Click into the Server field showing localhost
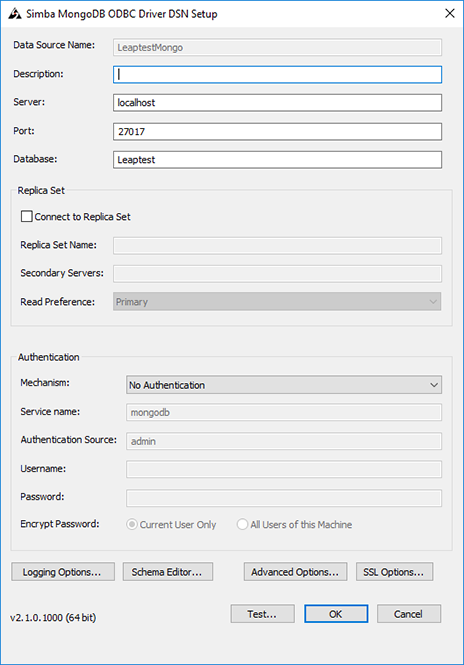This screenshot has width=464, height=665. 277,103
